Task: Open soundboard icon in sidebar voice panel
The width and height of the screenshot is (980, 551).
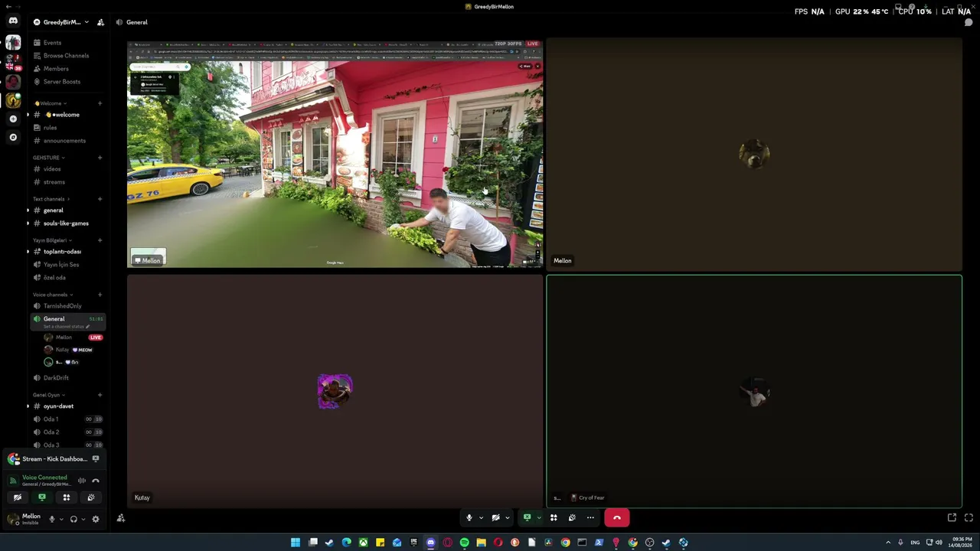Action: tap(91, 497)
